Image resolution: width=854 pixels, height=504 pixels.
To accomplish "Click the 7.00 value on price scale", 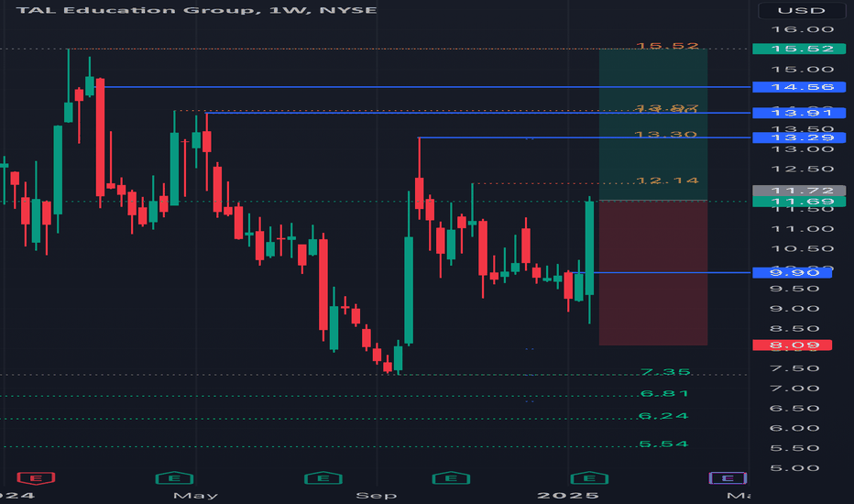I will pos(794,389).
